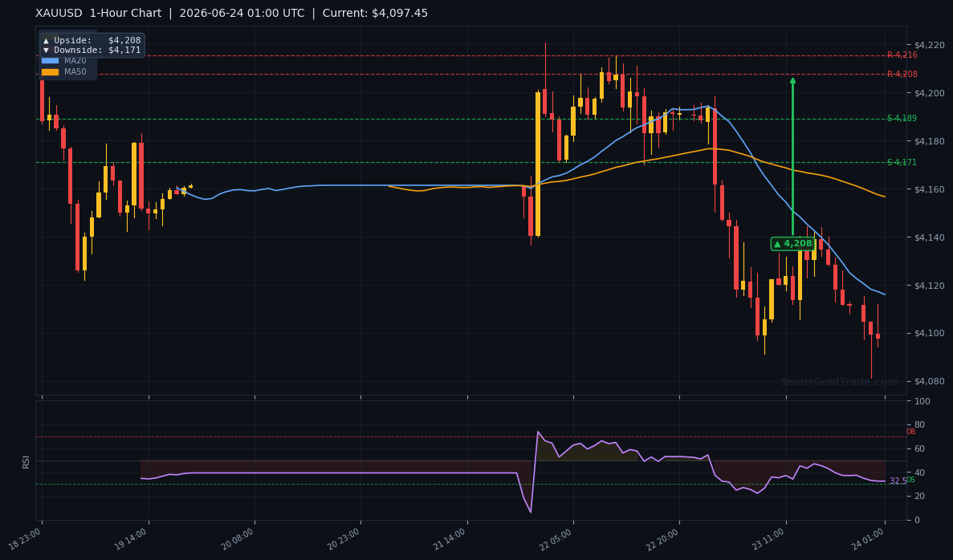This screenshot has width=953, height=560.
Task: Click the $4,220 price axis label
Action: click(929, 45)
